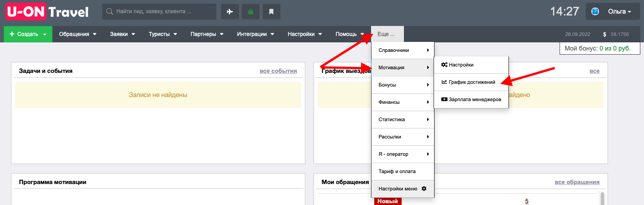Click the 14:27 clock
This screenshot has height=205, width=644.
click(564, 12)
